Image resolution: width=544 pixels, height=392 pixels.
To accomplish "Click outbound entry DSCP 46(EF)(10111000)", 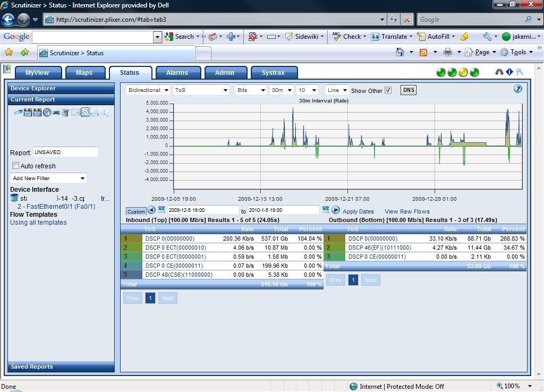I will coord(379,248).
